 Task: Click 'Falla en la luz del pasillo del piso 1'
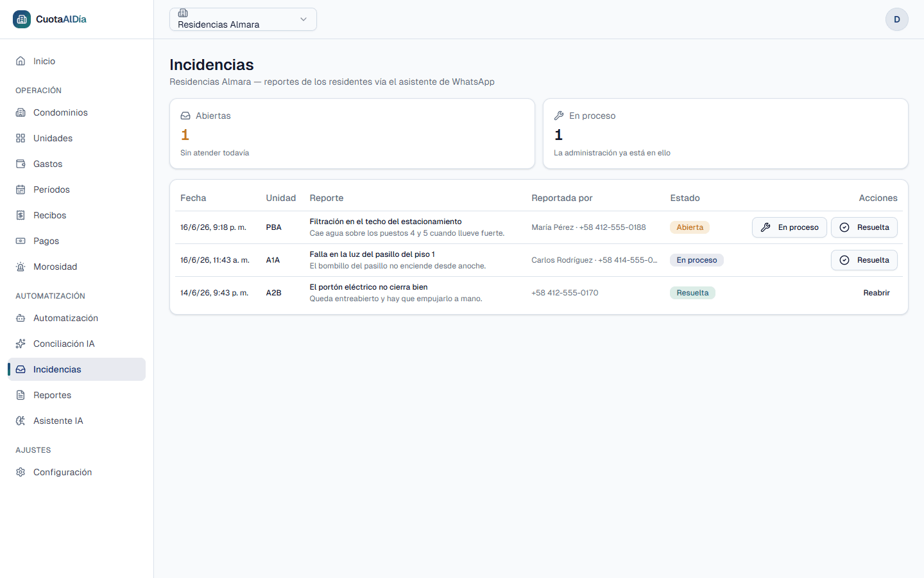click(x=372, y=254)
